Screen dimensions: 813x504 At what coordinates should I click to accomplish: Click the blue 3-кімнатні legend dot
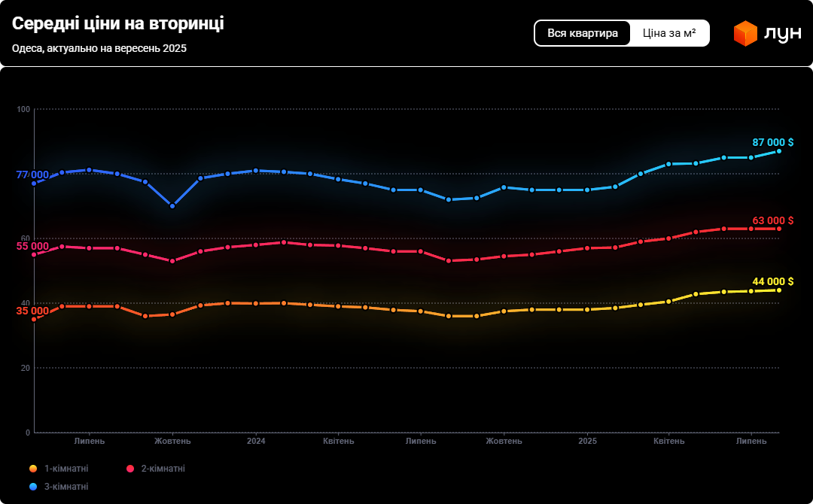tap(33, 487)
